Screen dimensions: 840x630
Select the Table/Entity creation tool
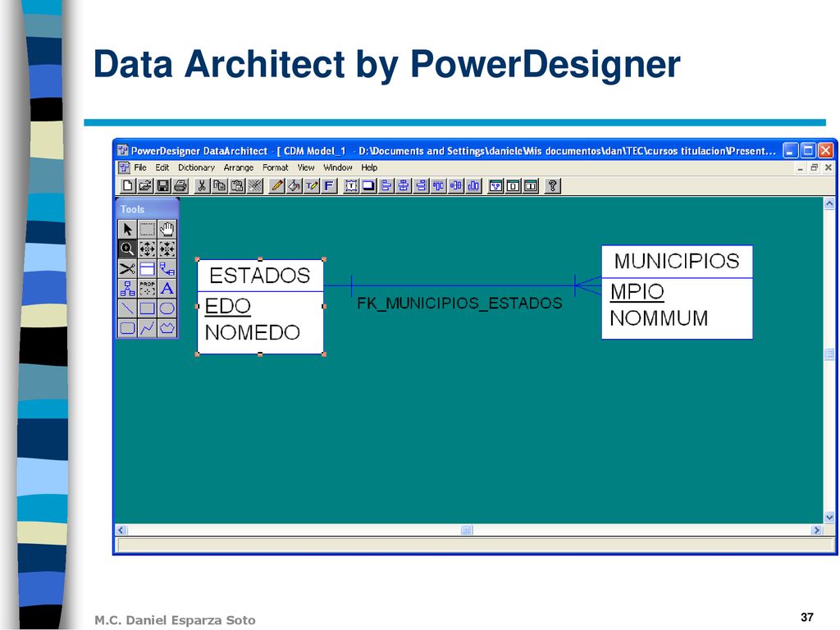point(148,269)
